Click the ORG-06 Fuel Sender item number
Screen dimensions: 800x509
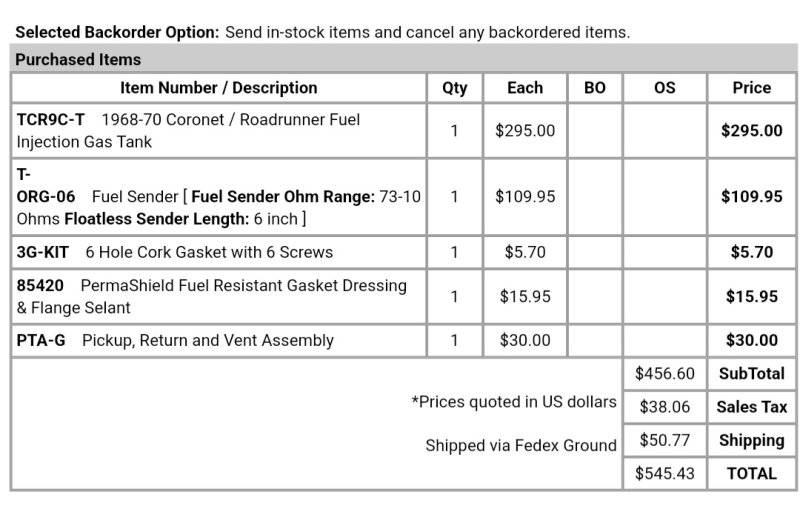point(46,196)
